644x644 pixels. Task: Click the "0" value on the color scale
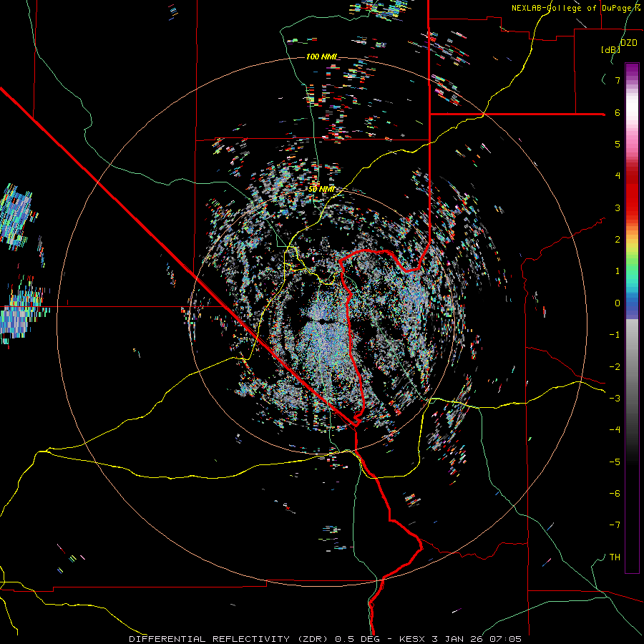click(618, 303)
